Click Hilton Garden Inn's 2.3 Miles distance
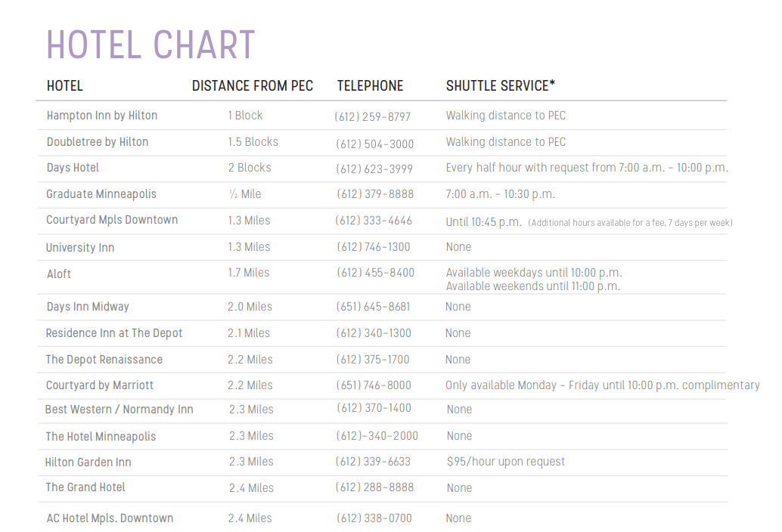 point(251,462)
